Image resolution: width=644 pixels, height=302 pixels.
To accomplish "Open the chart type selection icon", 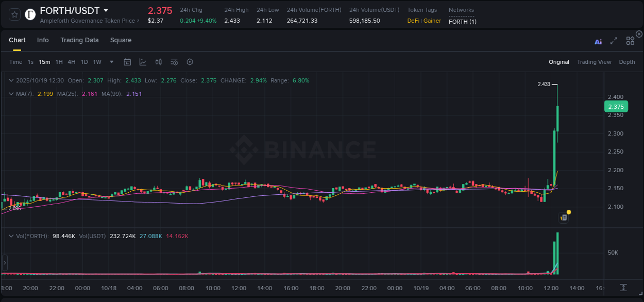I will pyautogui.click(x=142, y=62).
